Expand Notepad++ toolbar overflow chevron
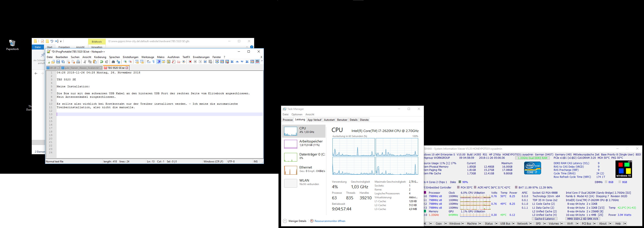The width and height of the screenshot is (644, 228). coord(262,61)
